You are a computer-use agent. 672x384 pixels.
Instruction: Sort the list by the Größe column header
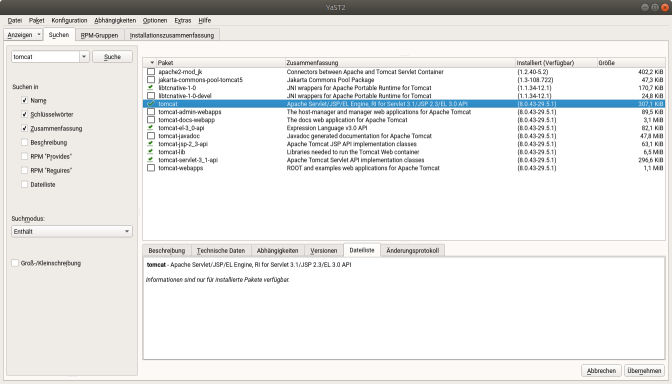click(631, 63)
